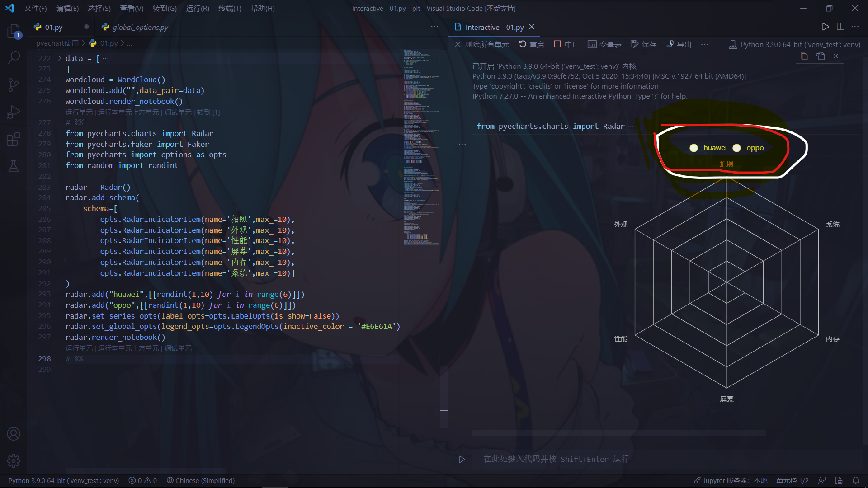Image resolution: width=868 pixels, height=488 pixels.
Task: Click the status bar icon left of bell
Action: tap(839, 480)
